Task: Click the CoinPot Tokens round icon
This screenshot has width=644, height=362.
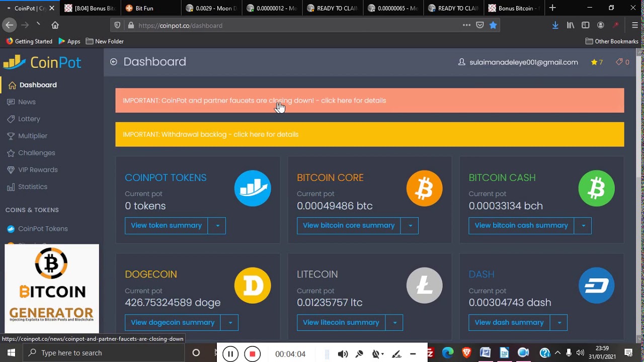Action: point(253,189)
